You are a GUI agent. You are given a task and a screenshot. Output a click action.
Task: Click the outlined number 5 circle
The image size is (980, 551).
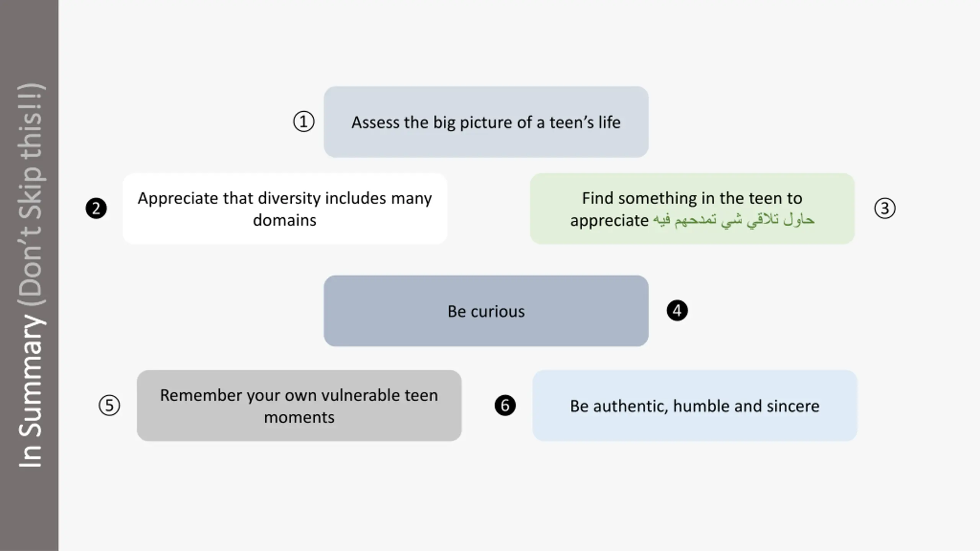(109, 405)
